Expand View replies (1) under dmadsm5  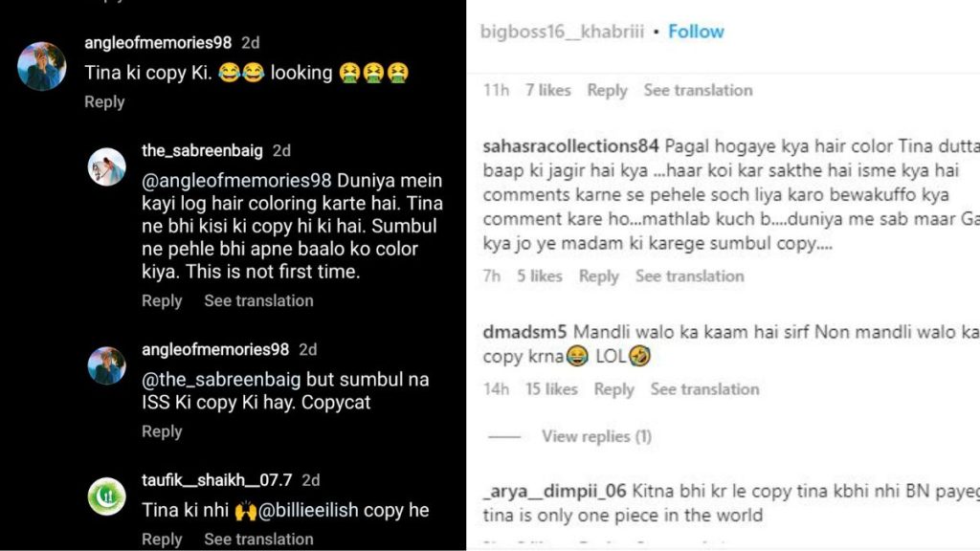[x=596, y=436]
